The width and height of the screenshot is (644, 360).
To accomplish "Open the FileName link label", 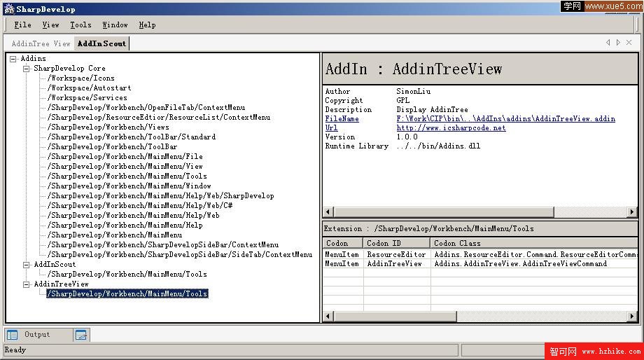I will (x=342, y=119).
